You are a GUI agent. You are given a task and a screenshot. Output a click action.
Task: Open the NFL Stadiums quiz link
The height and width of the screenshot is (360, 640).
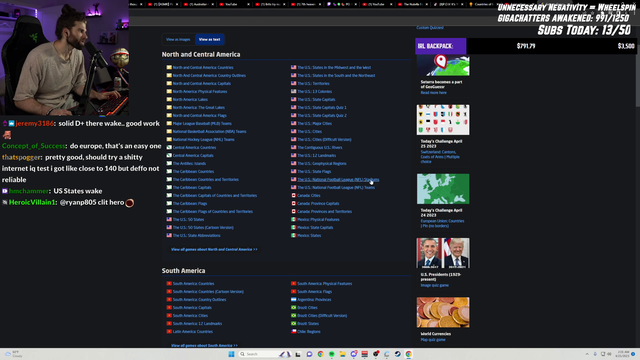click(338, 180)
